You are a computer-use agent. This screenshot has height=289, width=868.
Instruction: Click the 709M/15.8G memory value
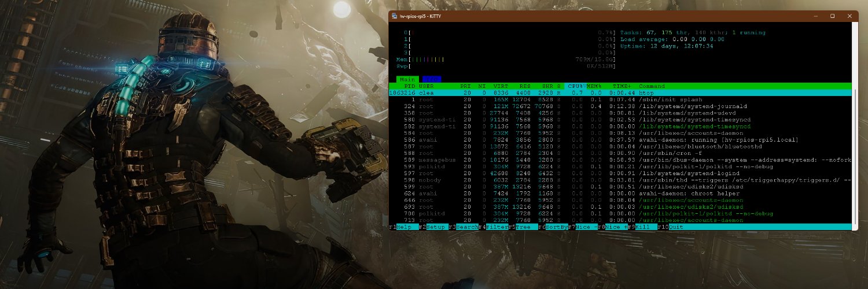point(594,59)
